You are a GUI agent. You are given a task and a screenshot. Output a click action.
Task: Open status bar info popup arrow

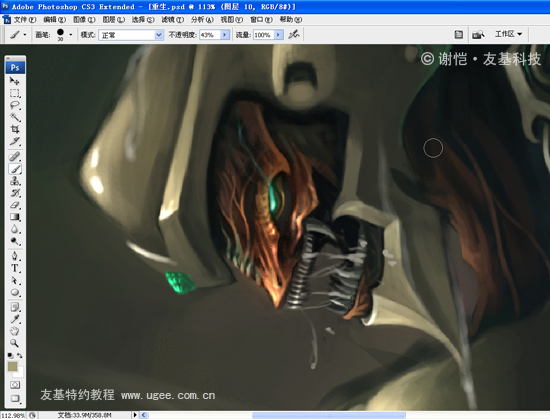coord(135,415)
